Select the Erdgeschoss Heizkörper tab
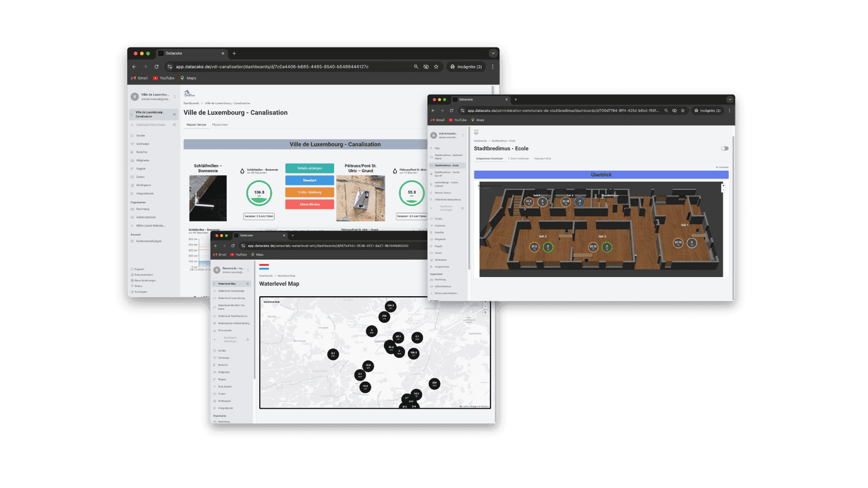The width and height of the screenshot is (868, 488). 489,159
